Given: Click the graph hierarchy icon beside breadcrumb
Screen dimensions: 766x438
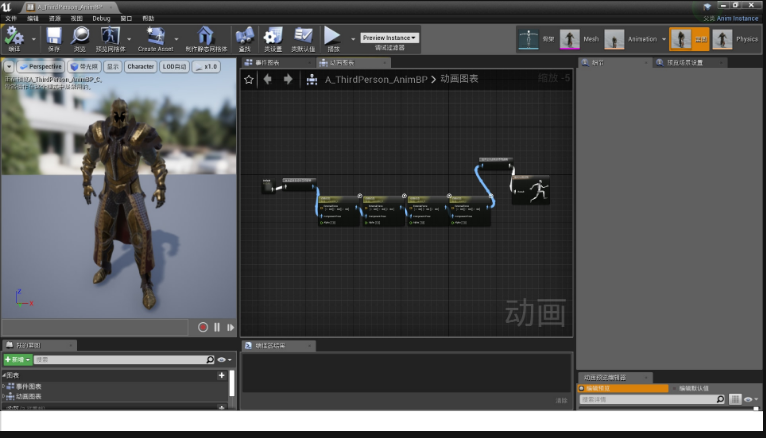Looking at the screenshot, I should [312, 80].
